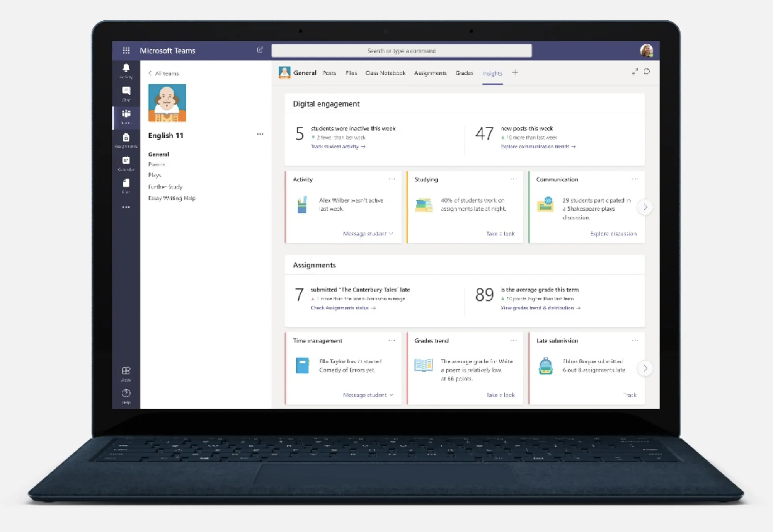Go back to All teams
The image size is (773, 532).
tap(163, 73)
